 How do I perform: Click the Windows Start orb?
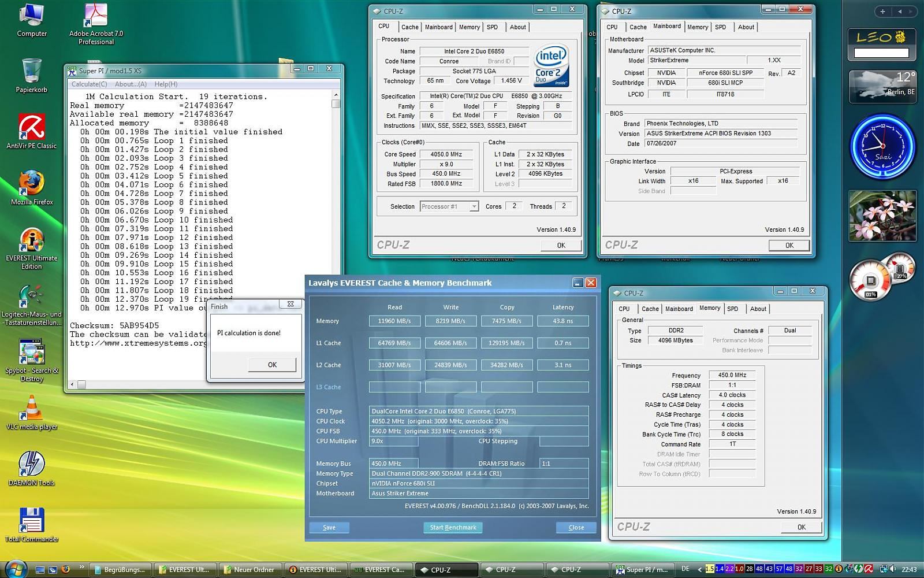pos(15,569)
